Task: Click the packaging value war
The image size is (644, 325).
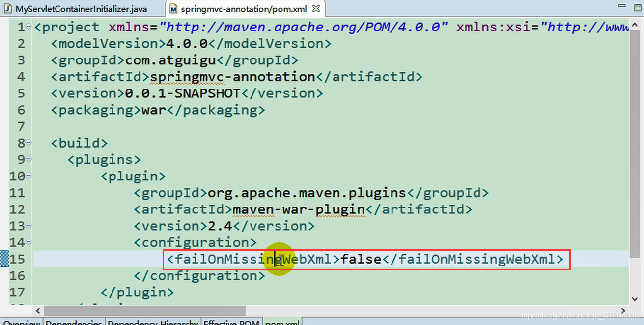Action: tap(154, 110)
